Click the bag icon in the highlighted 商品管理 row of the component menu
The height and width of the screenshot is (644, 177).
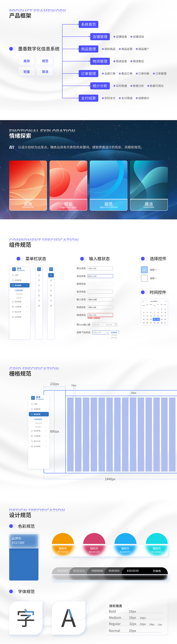pos(13,285)
